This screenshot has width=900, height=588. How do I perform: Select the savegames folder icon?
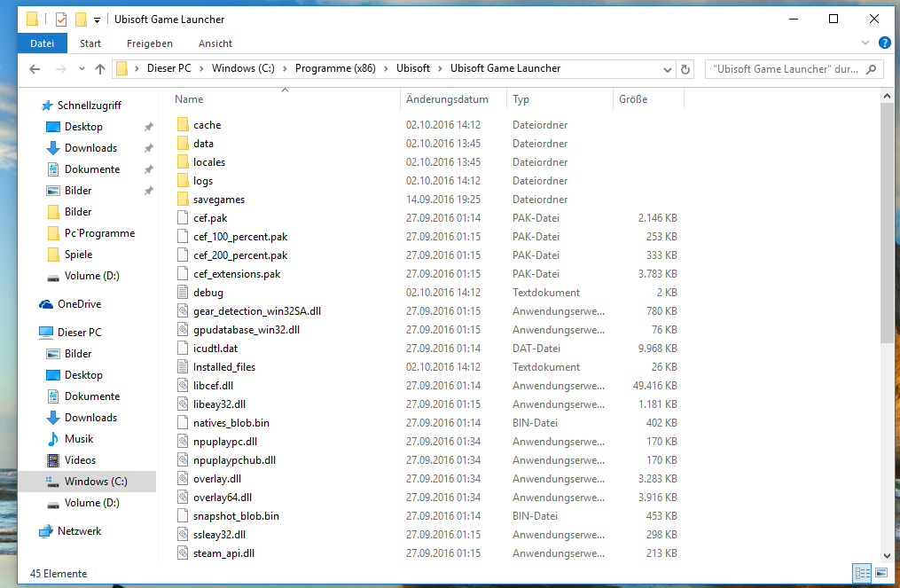point(183,200)
